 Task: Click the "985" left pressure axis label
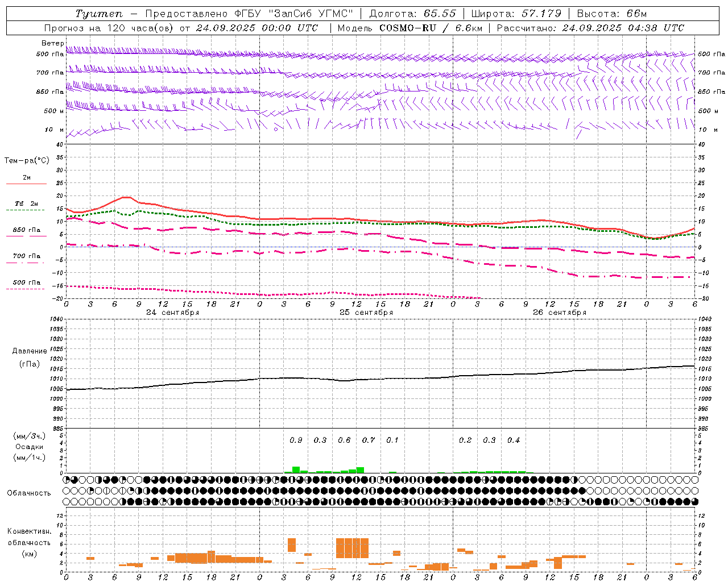tap(59, 429)
